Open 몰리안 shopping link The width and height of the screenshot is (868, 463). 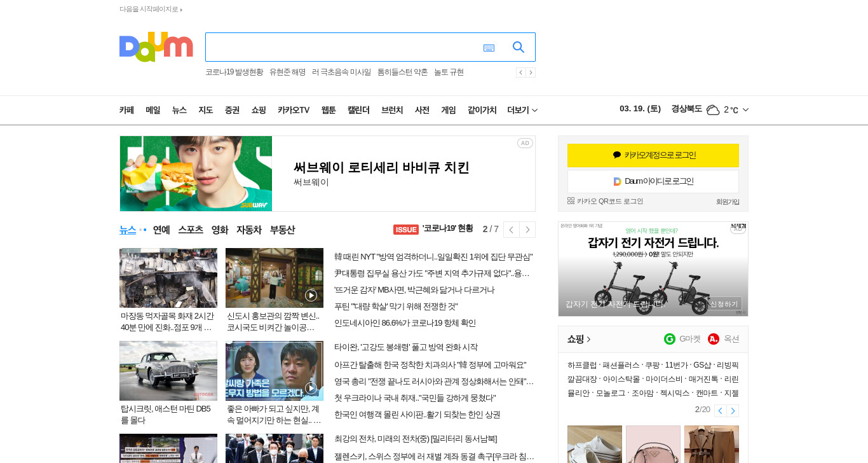[x=578, y=393]
